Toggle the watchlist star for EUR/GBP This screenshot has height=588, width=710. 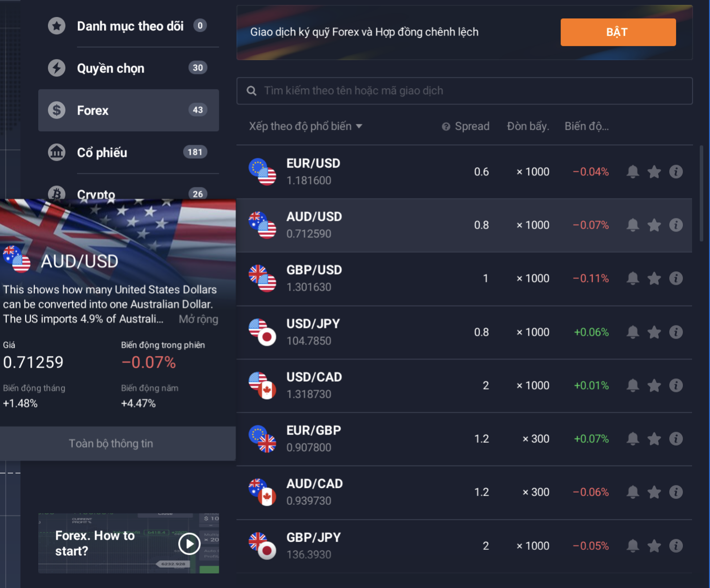(x=654, y=438)
